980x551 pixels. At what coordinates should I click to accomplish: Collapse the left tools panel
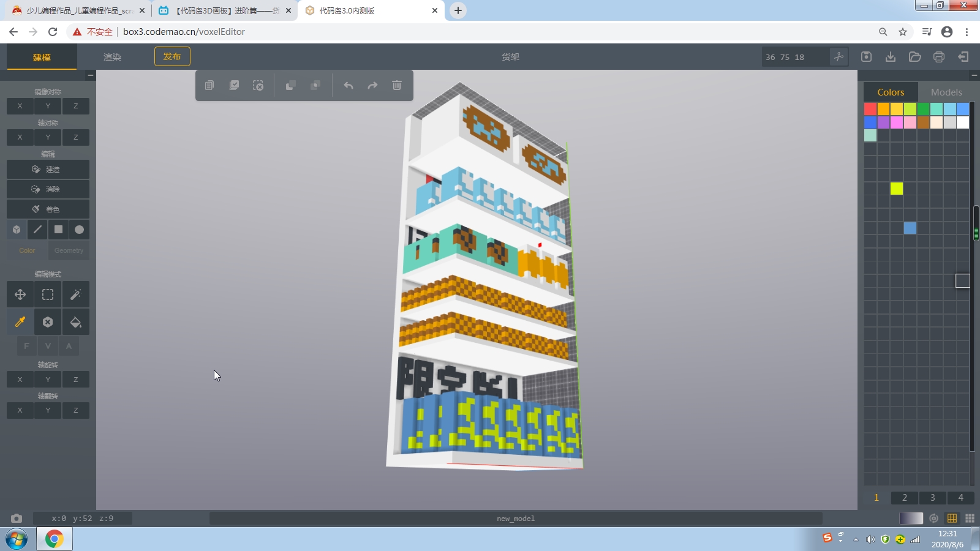pos(91,75)
